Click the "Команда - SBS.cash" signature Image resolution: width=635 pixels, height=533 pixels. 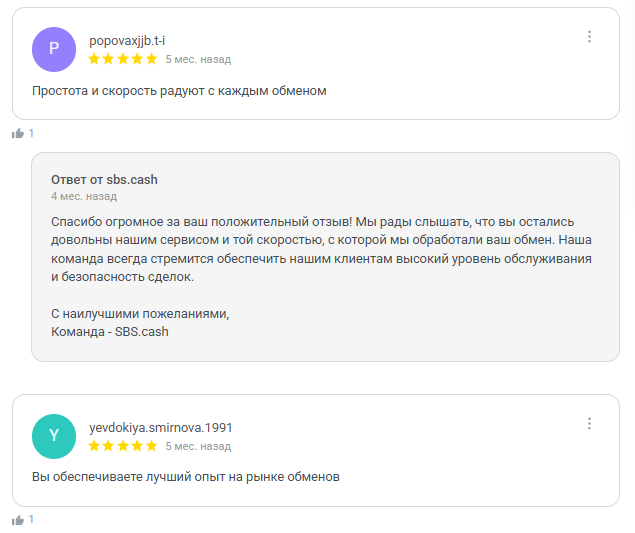[x=110, y=331]
